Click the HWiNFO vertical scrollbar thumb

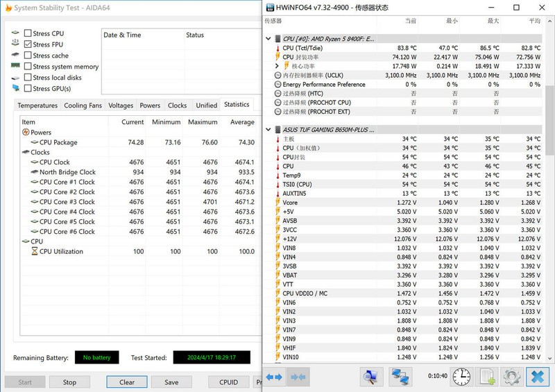pyautogui.click(x=549, y=121)
